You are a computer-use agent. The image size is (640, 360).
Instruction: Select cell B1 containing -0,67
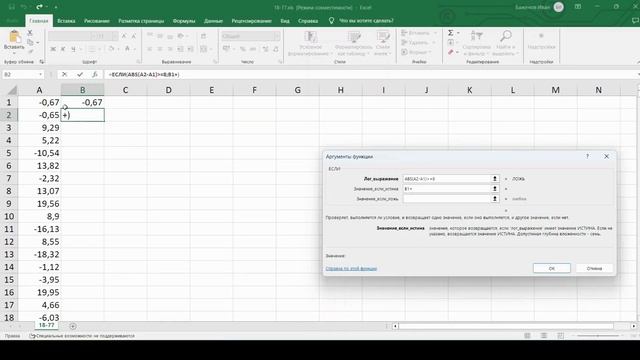tap(82, 102)
